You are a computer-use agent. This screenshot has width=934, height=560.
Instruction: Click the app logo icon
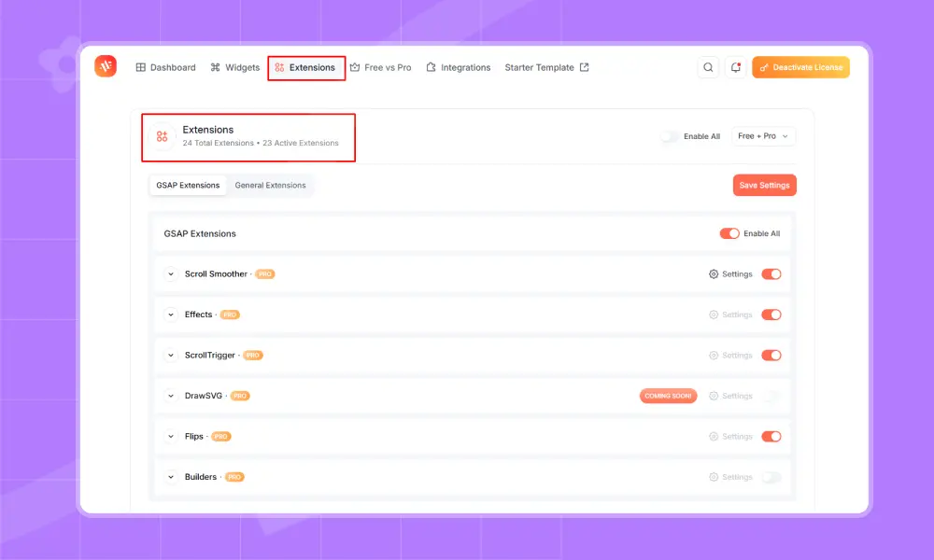(x=106, y=67)
